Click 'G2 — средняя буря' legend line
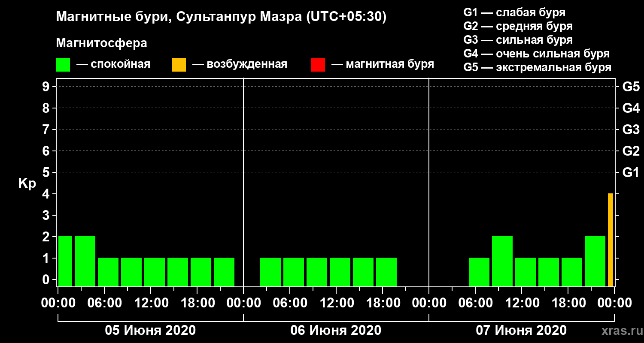644x343 pixels. (x=518, y=26)
